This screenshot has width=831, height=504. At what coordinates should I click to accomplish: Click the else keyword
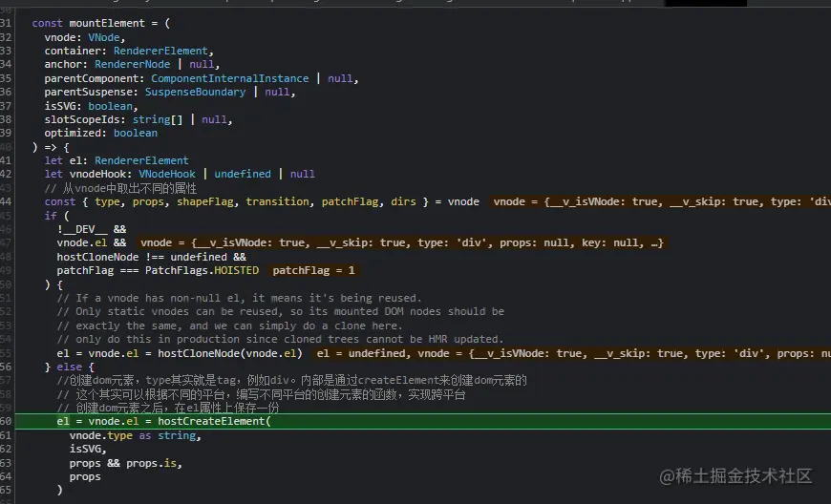(x=70, y=367)
